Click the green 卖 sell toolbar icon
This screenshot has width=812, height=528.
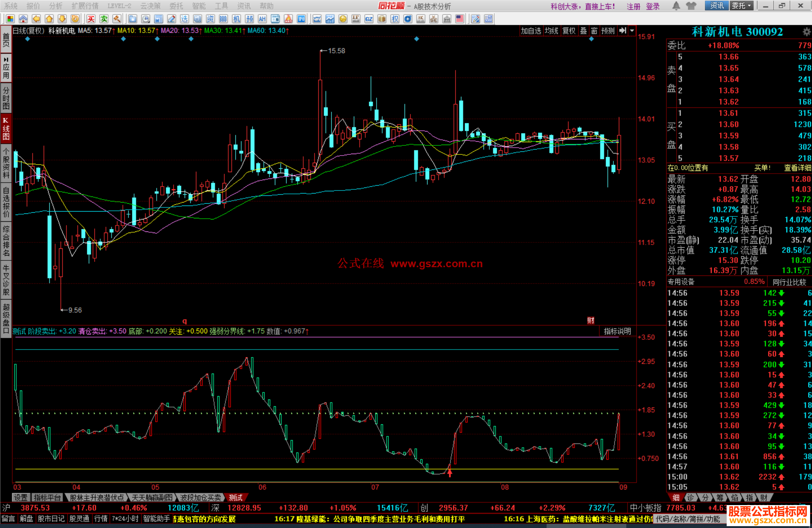pyautogui.click(x=104, y=19)
